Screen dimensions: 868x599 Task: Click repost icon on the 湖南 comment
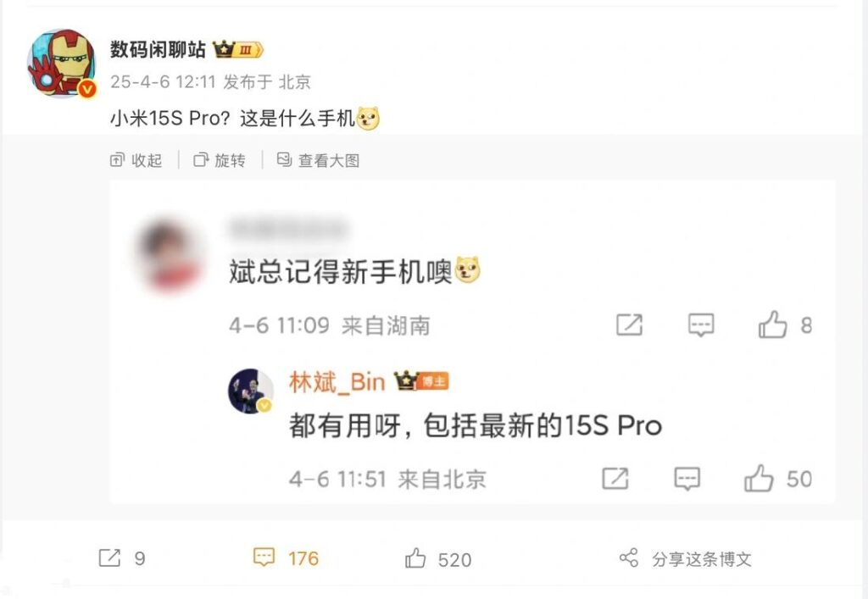[x=630, y=324]
